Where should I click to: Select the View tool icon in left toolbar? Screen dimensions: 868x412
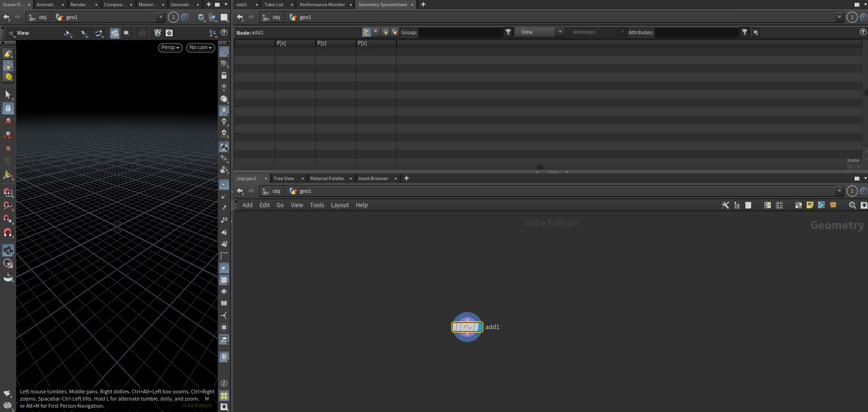8,250
